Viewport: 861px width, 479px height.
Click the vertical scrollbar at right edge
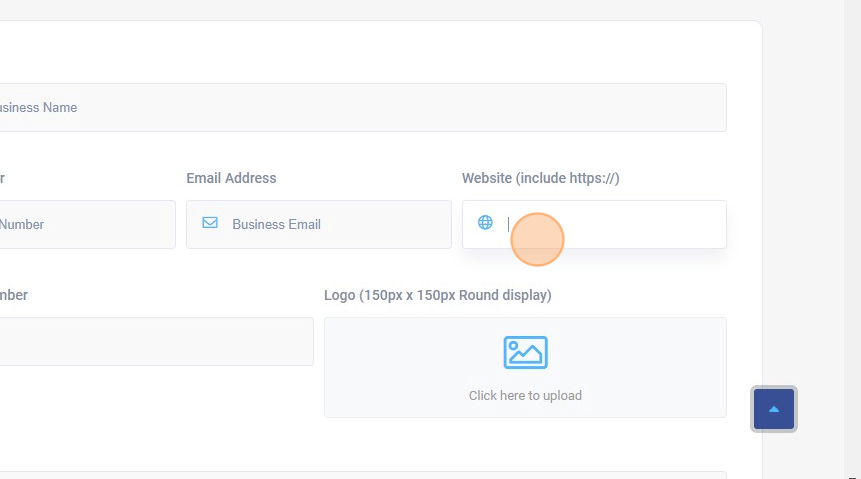coord(852,240)
